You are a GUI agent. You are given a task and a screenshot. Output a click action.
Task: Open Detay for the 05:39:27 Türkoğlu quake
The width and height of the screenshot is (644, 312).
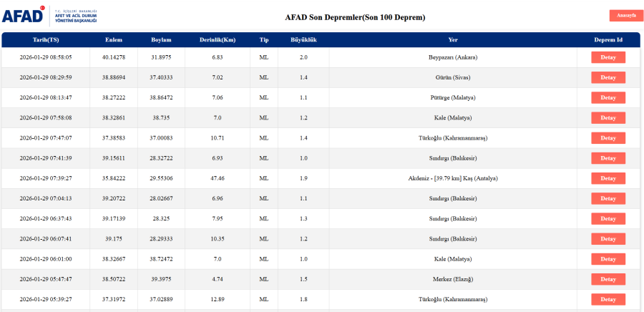coord(608,299)
